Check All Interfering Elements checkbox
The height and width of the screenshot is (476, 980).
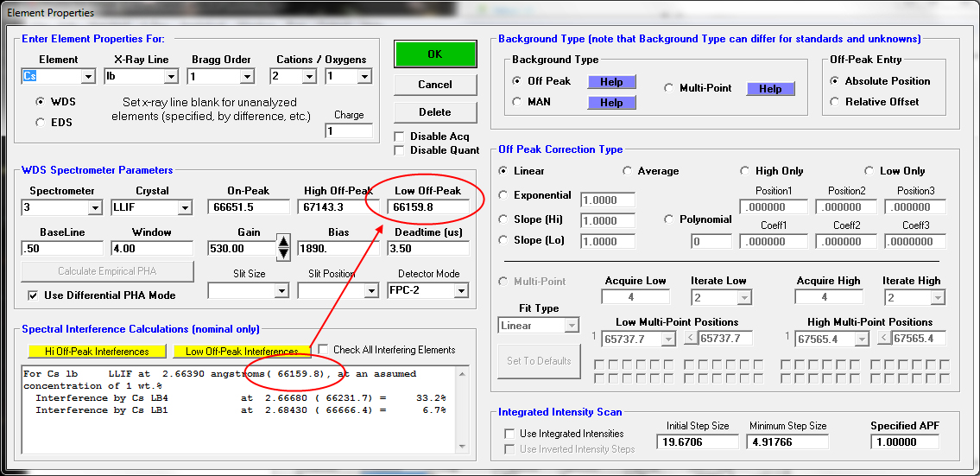coord(323,350)
